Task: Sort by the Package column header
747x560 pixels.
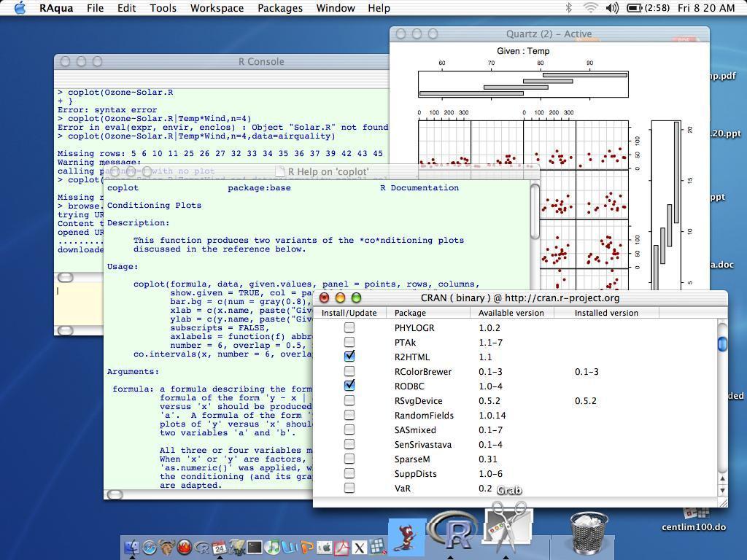Action: (410, 313)
